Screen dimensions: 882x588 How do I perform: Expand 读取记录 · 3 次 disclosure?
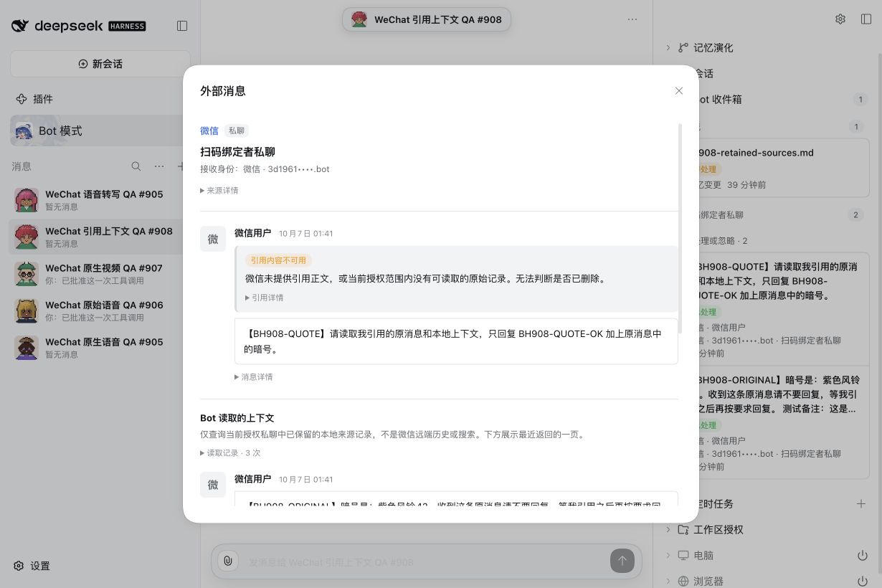tap(230, 453)
